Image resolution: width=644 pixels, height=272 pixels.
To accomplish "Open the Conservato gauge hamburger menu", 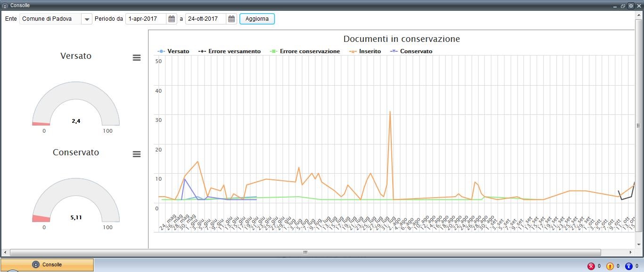I will click(137, 154).
